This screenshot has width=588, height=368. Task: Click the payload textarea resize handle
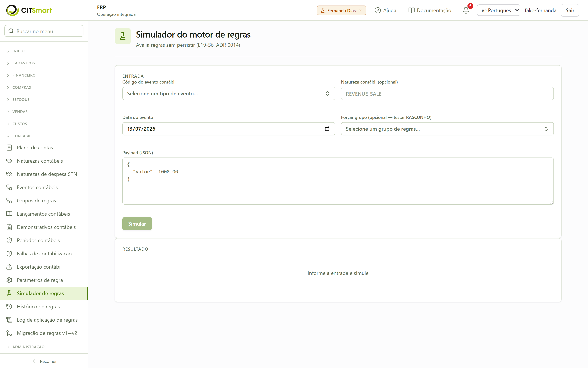pos(552,203)
